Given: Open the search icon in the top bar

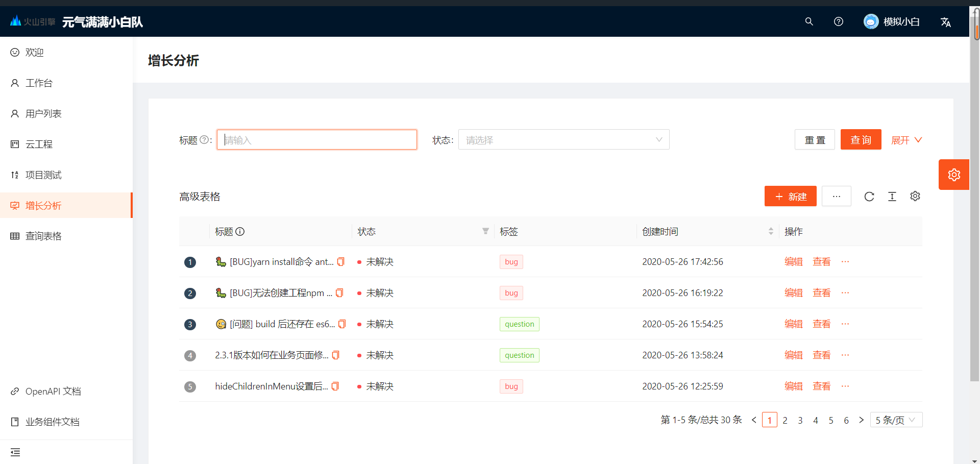Looking at the screenshot, I should 808,21.
